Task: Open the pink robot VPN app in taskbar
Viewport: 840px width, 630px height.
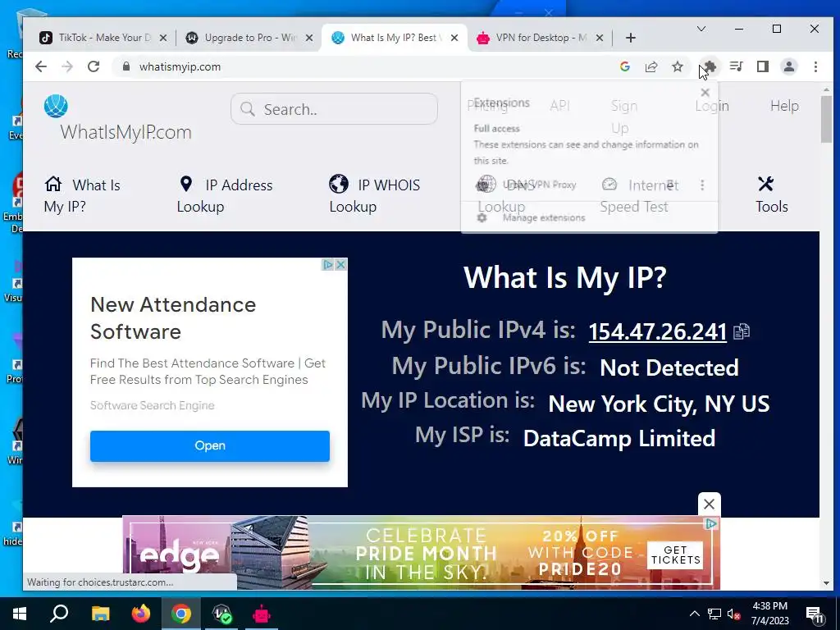Action: point(262,614)
